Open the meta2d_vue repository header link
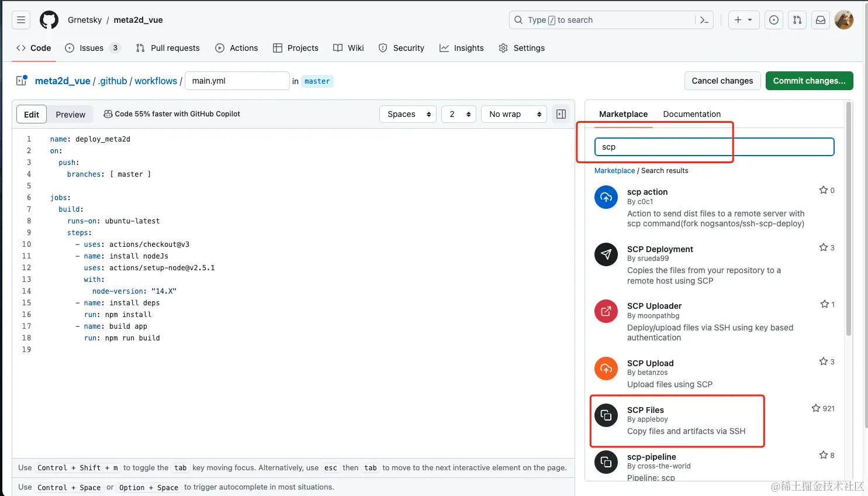The image size is (868, 496). point(138,20)
